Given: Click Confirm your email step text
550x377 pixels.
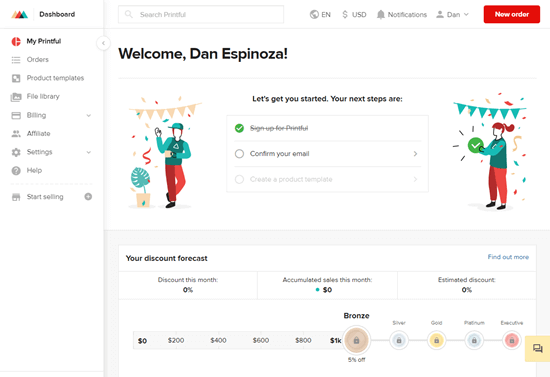Looking at the screenshot, I should click(x=280, y=154).
